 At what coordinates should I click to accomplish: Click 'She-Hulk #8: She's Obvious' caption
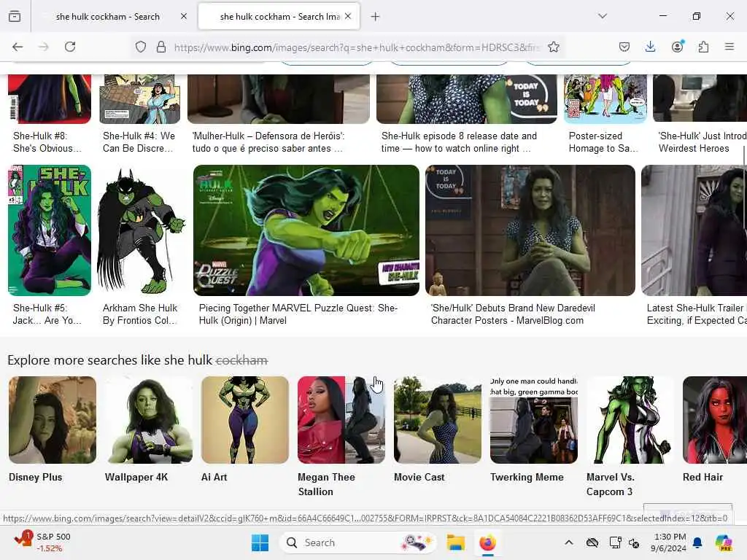(47, 142)
